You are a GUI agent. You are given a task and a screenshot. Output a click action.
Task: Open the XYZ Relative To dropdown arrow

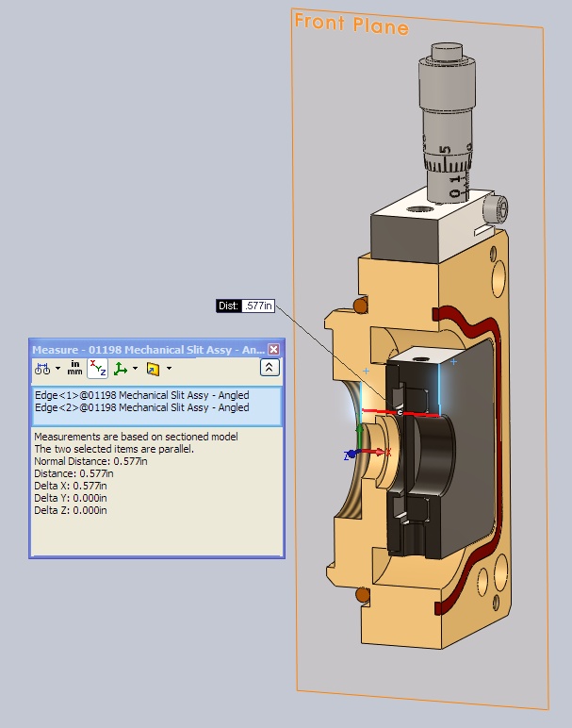click(x=135, y=368)
